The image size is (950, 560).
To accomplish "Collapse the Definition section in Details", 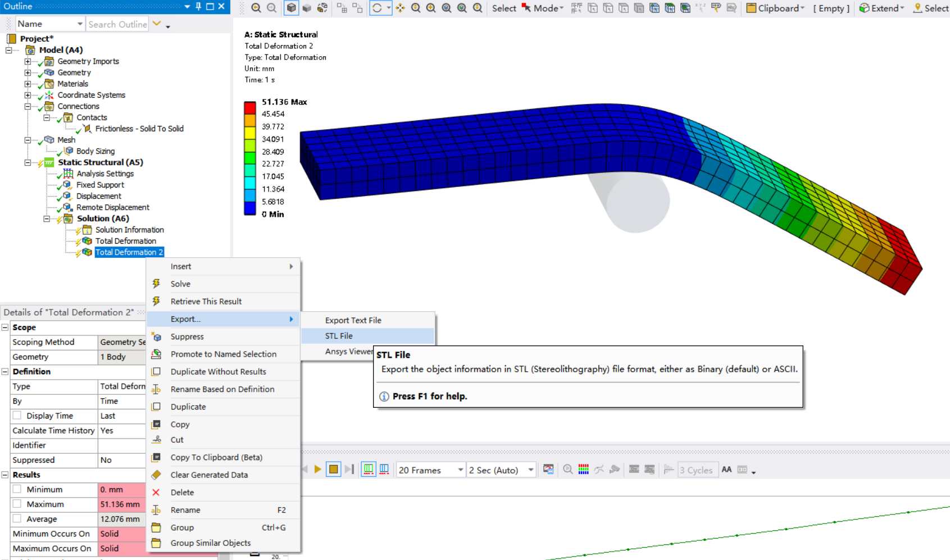I will coord(5,372).
